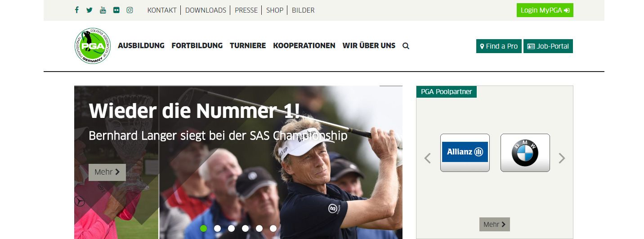Open the AUSBILDUNG menu

point(141,45)
